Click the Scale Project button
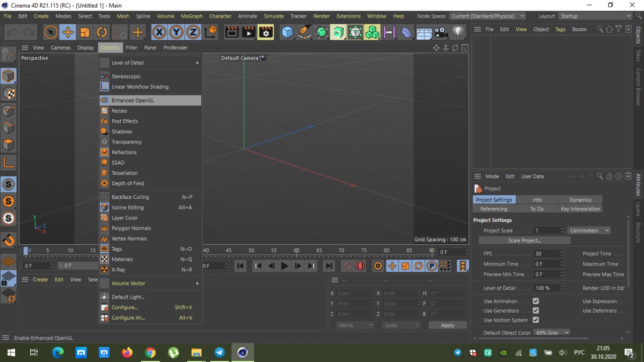 (524, 240)
